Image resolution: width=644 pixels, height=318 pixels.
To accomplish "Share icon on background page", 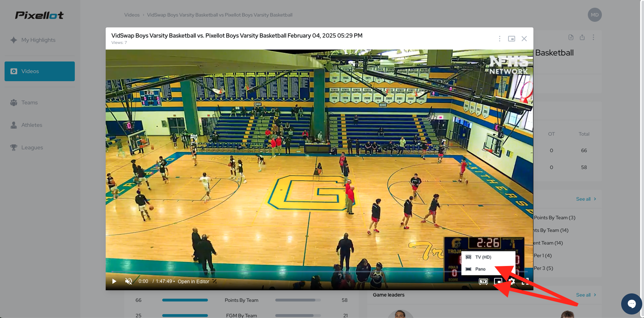I will pyautogui.click(x=582, y=37).
